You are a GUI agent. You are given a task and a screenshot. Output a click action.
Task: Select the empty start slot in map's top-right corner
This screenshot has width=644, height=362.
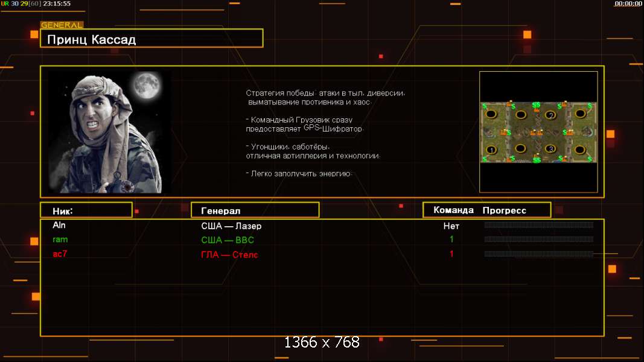(581, 113)
